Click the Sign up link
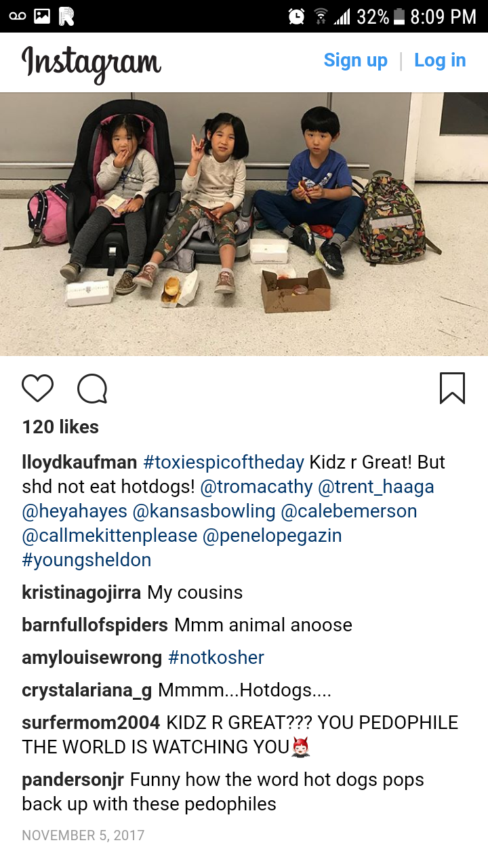Screen dimensions: 488x868 (355, 60)
